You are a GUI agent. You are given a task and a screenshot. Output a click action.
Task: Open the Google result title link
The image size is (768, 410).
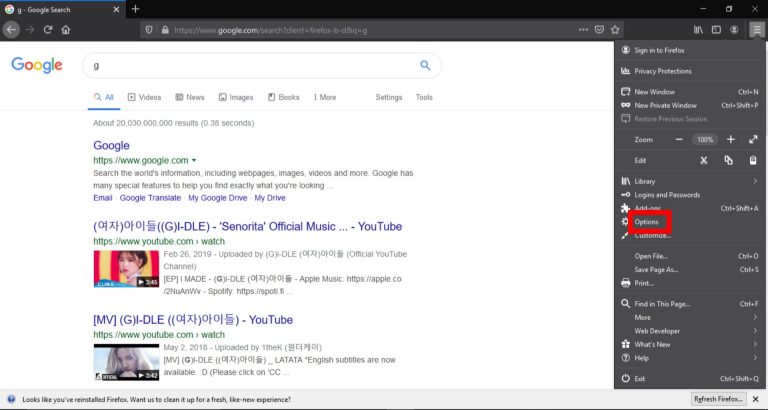111,145
